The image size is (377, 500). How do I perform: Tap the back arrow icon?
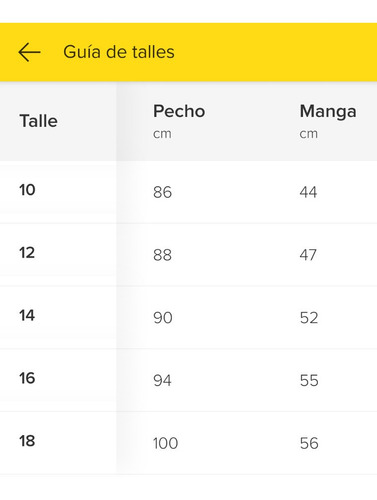click(29, 52)
